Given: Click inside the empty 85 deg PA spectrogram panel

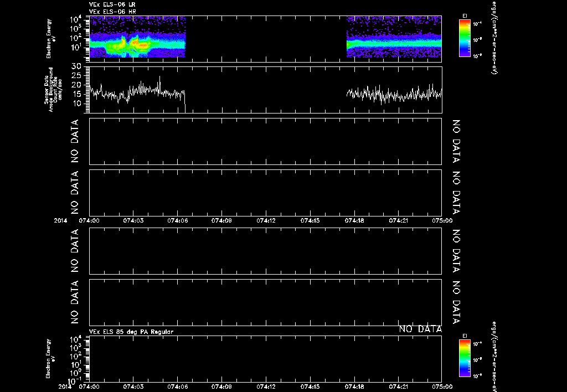Looking at the screenshot, I should (265, 358).
